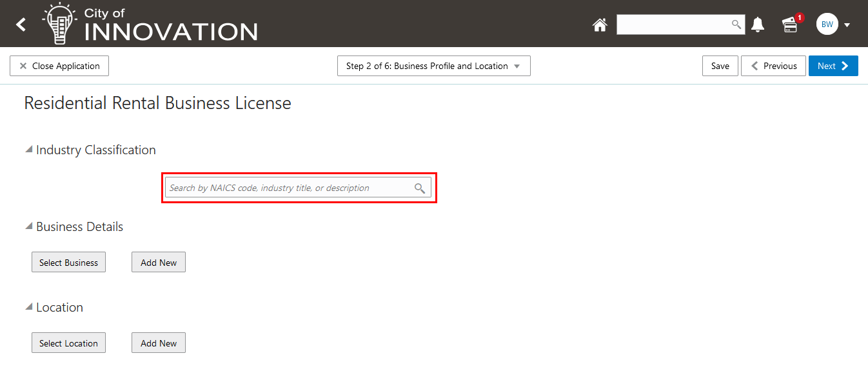
Task: Click the BW user avatar
Action: click(x=827, y=25)
